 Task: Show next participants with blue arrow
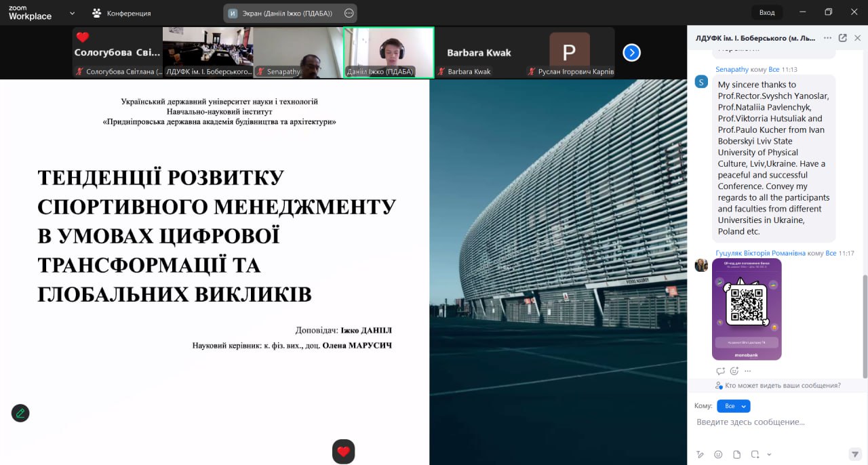(x=631, y=52)
